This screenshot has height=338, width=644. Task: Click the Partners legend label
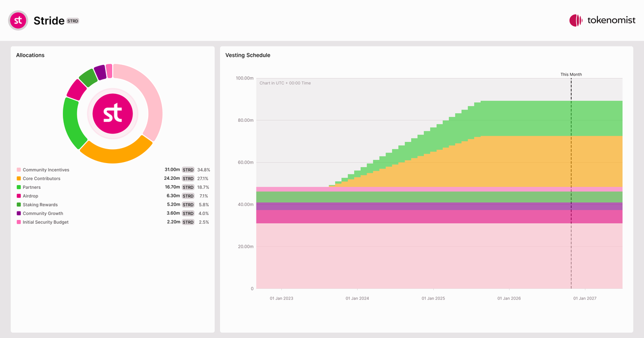coord(32,187)
